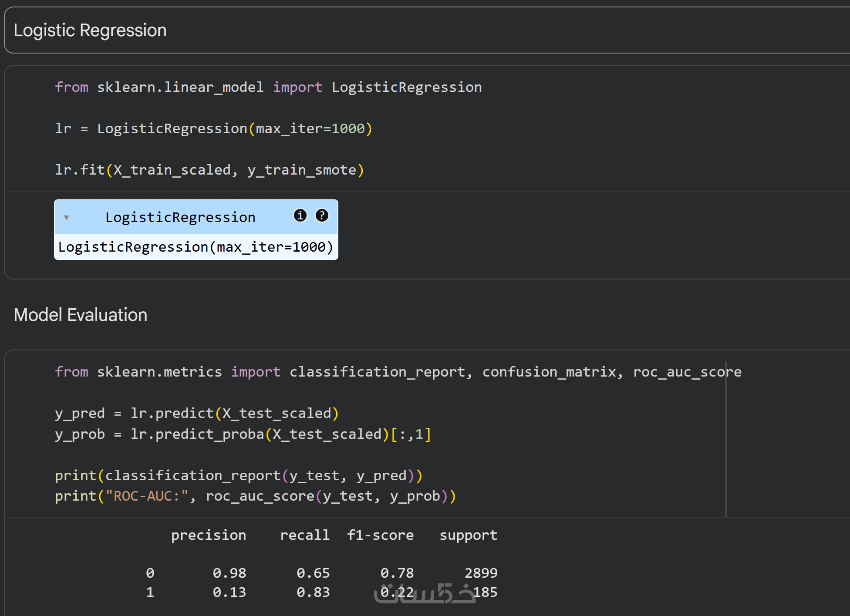
Task: Click recall value 0.83 for class 1
Action: 313,592
